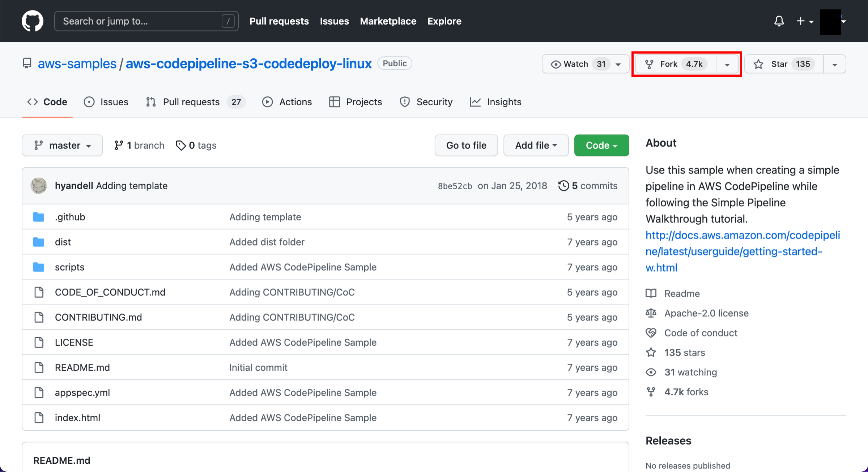868x472 pixels.
Task: Open index.html file
Action: click(78, 418)
